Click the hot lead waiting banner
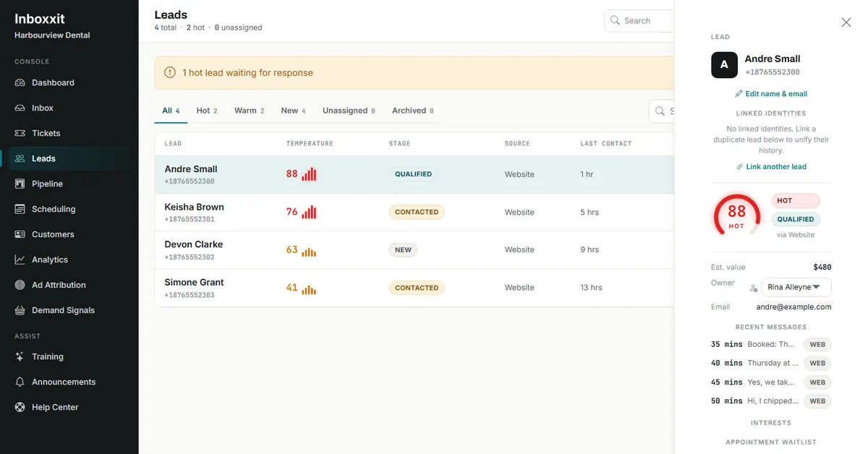Image resolution: width=868 pixels, height=454 pixels. tap(414, 72)
